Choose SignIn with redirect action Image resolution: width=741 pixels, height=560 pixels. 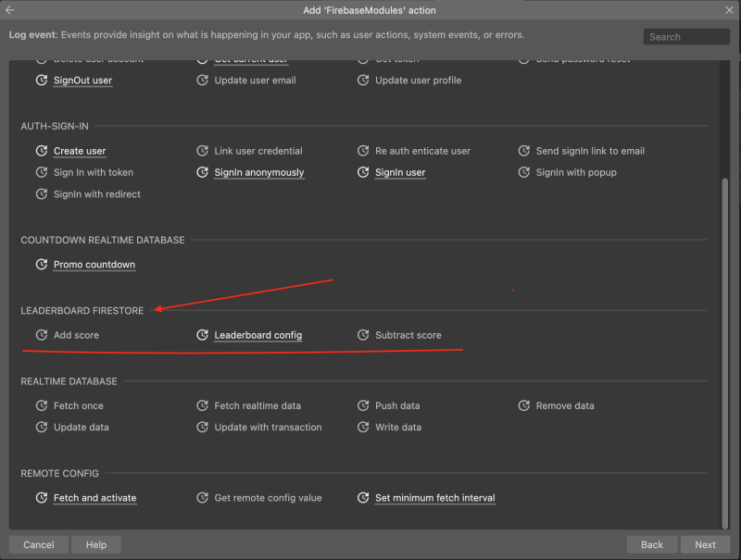tap(97, 194)
